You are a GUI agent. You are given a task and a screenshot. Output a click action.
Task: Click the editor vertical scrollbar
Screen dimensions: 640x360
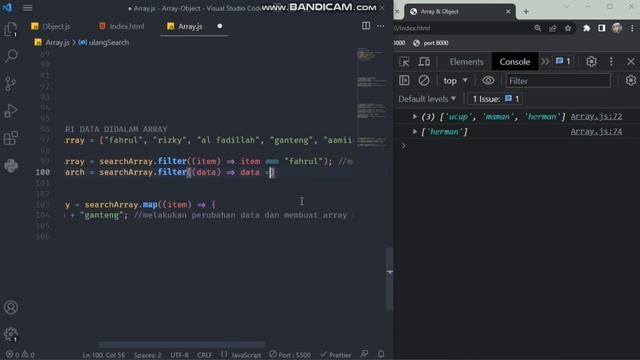click(389, 278)
